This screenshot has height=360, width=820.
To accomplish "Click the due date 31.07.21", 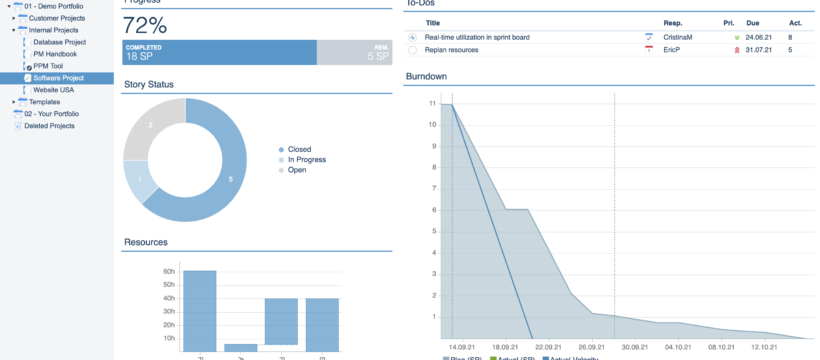I will click(x=759, y=50).
